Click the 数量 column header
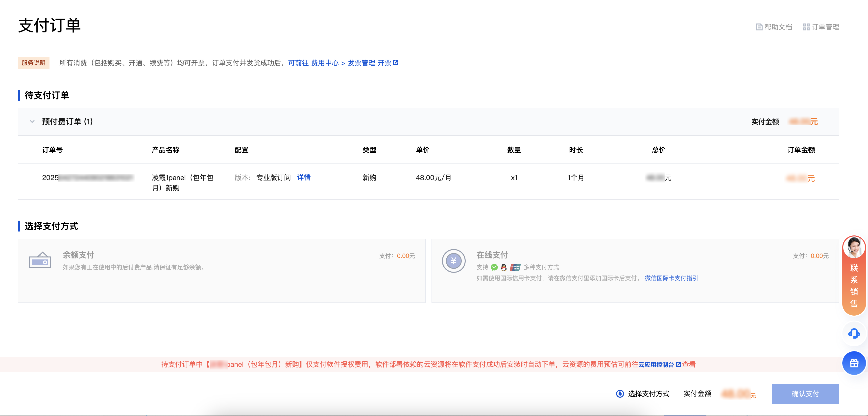Image resolution: width=868 pixels, height=416 pixels. pyautogui.click(x=514, y=150)
